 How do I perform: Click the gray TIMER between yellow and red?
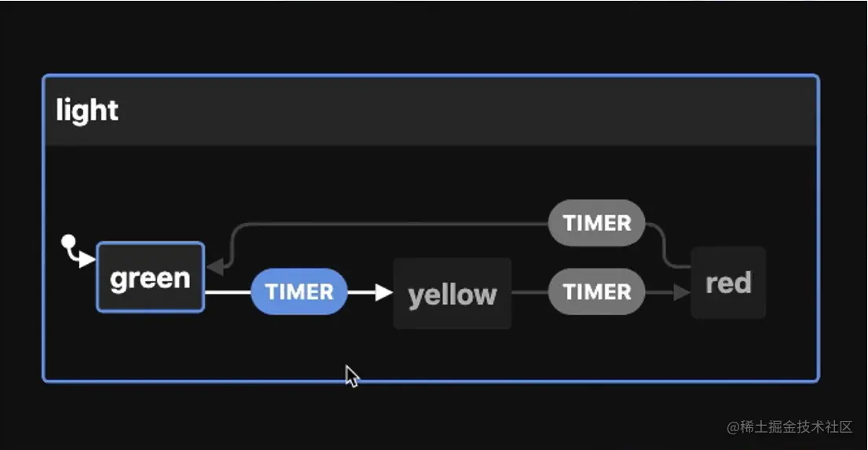596,292
